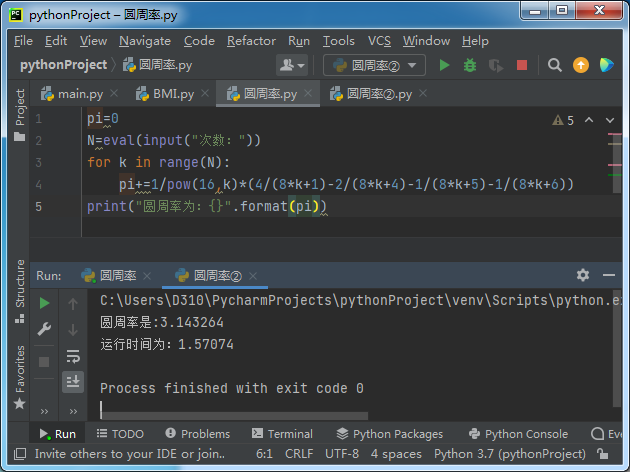Click pythonProject in the breadcrumb bar
Image resolution: width=630 pixels, height=472 pixels.
[63, 65]
